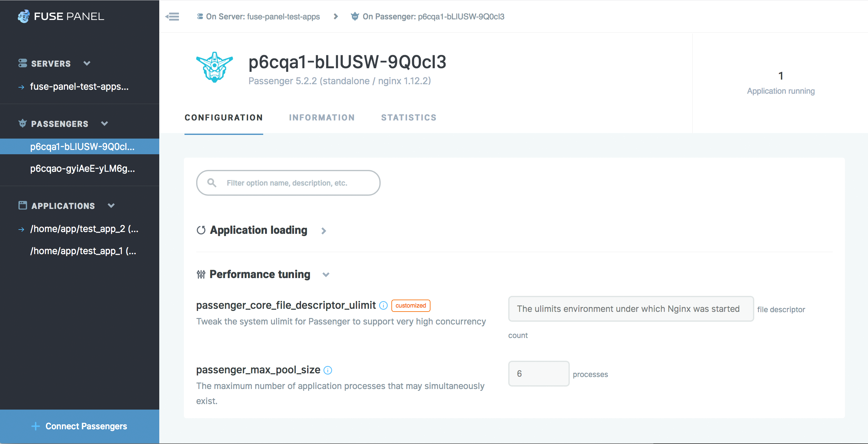Click the Applications section window icon
The height and width of the screenshot is (444, 868).
click(22, 205)
